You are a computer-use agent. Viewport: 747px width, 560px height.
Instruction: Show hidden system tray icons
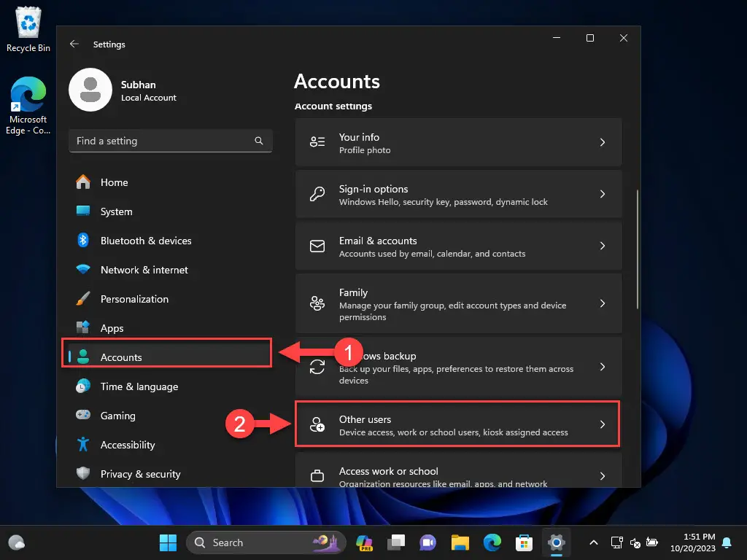click(x=594, y=542)
